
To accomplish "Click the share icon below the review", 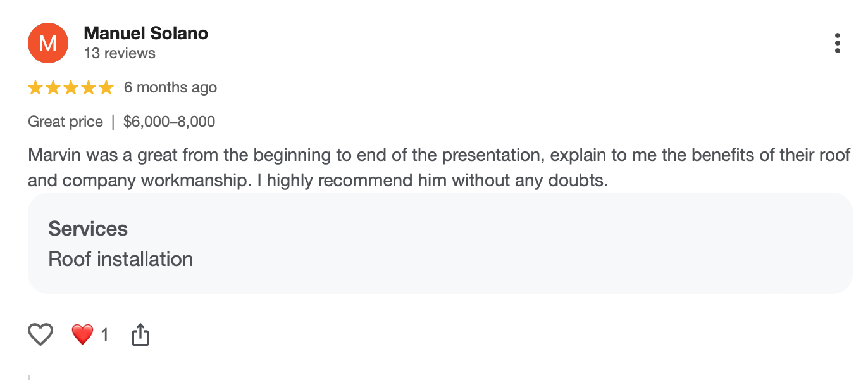I will click(140, 334).
